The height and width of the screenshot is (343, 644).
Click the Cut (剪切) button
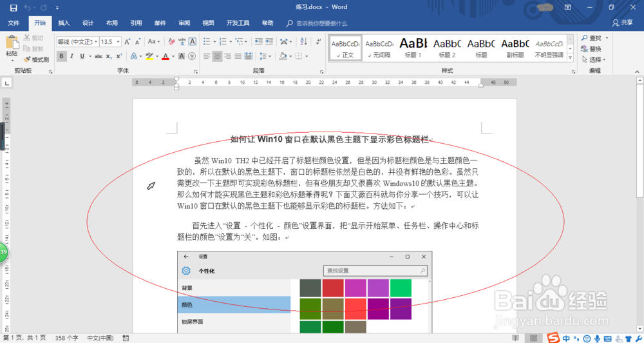point(33,38)
